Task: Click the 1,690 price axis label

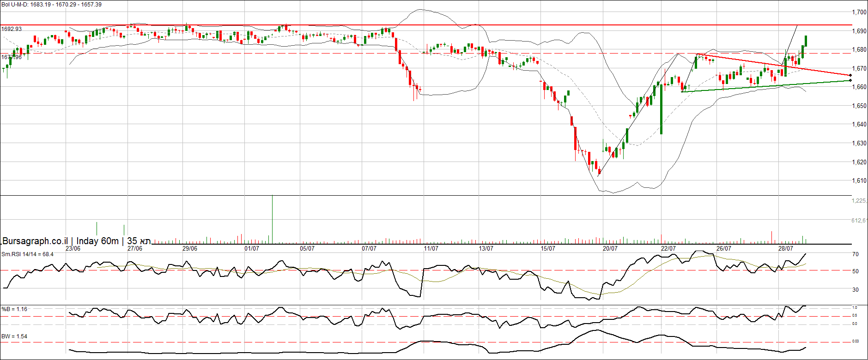Action: point(859,31)
